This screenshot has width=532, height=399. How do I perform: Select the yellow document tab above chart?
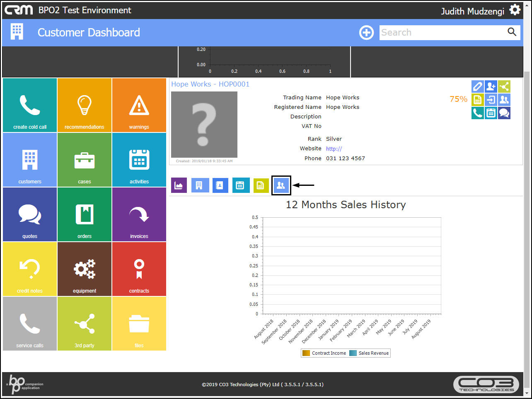(261, 185)
